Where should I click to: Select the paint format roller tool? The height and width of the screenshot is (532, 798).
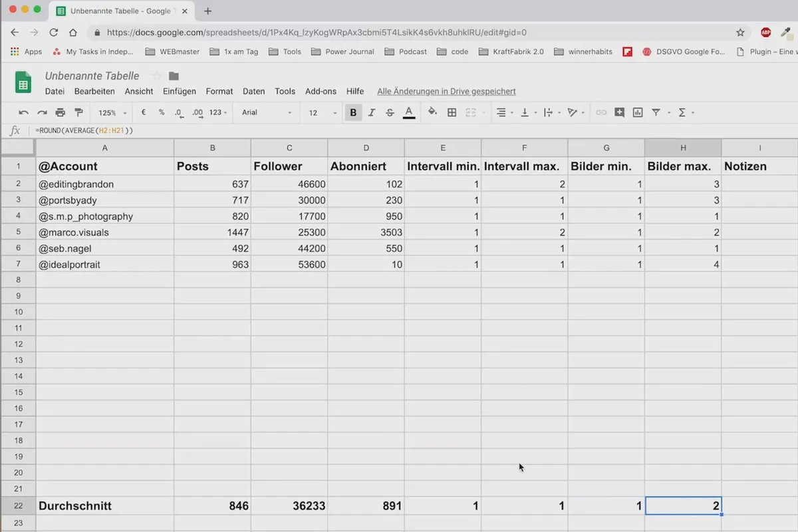coord(78,112)
